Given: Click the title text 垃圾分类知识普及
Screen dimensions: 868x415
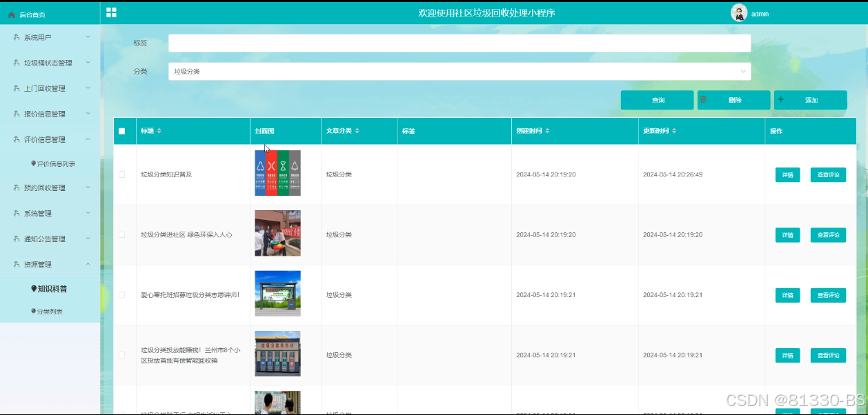Looking at the screenshot, I should click(x=166, y=174).
